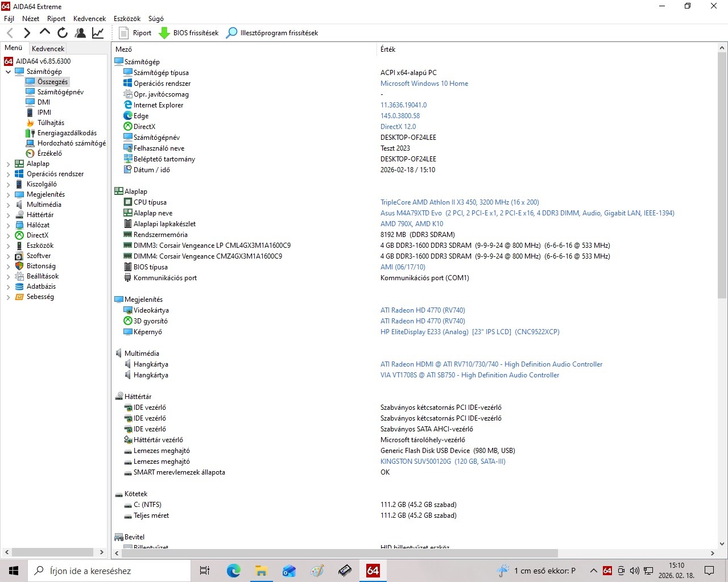Viewport: 728px width, 582px height.
Task: Open File Explorer from taskbar
Action: pos(261,571)
